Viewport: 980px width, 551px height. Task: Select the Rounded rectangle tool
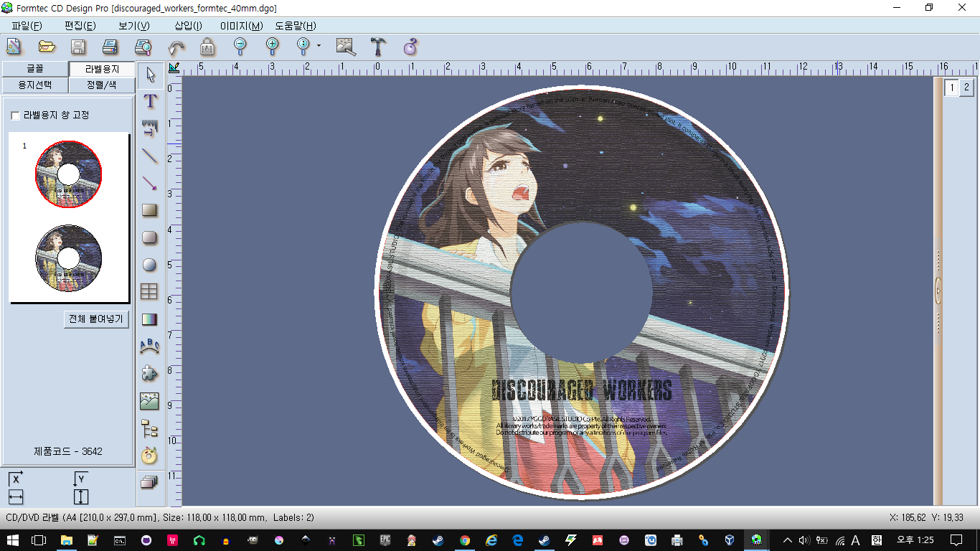click(150, 237)
